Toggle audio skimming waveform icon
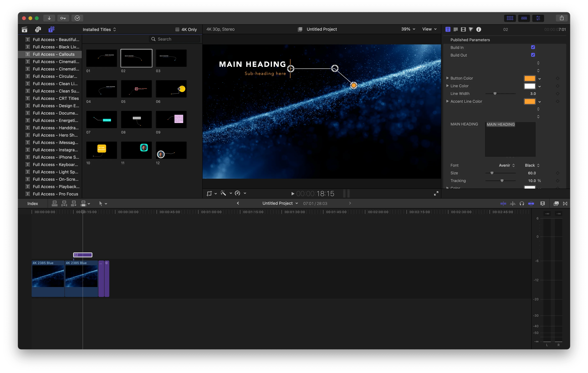The image size is (588, 373). (513, 203)
